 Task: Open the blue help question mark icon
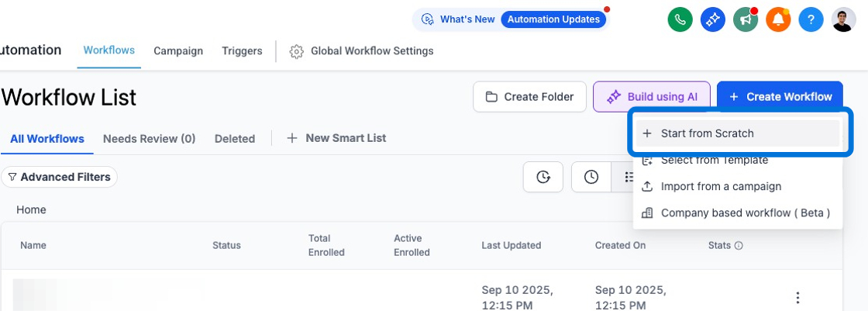(811, 19)
